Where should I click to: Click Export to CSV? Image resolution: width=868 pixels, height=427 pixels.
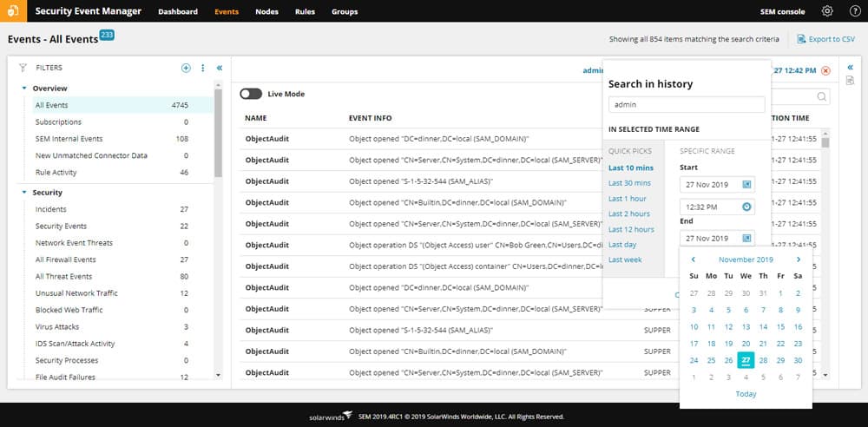[x=832, y=39]
